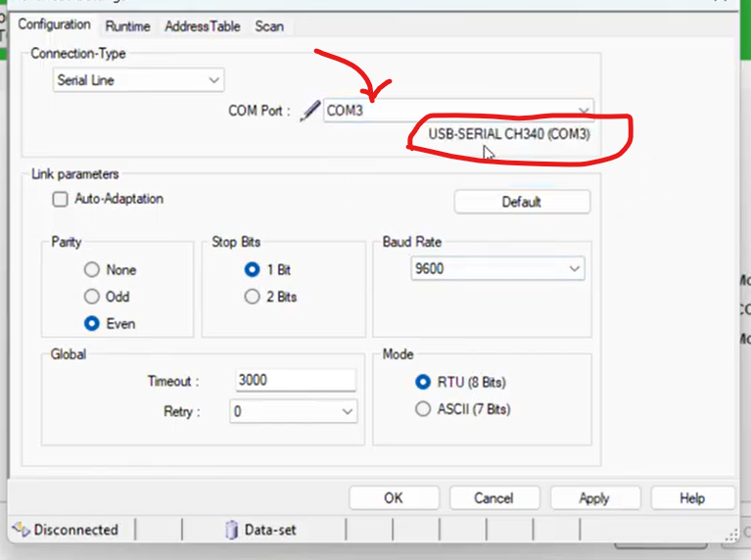Expand the Baud Rate 9600 dropdown
Viewport: 751px width, 560px height.
[x=497, y=269]
